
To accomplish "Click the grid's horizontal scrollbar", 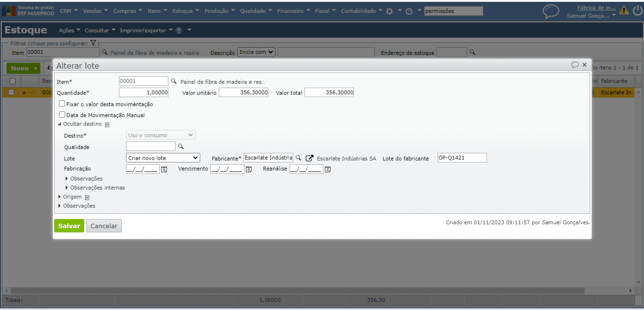I will click(297, 290).
